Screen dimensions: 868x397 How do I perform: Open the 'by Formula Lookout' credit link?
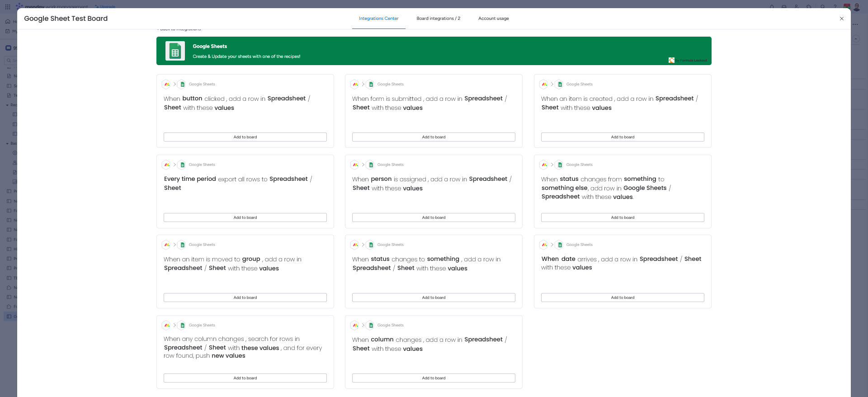[x=688, y=60]
